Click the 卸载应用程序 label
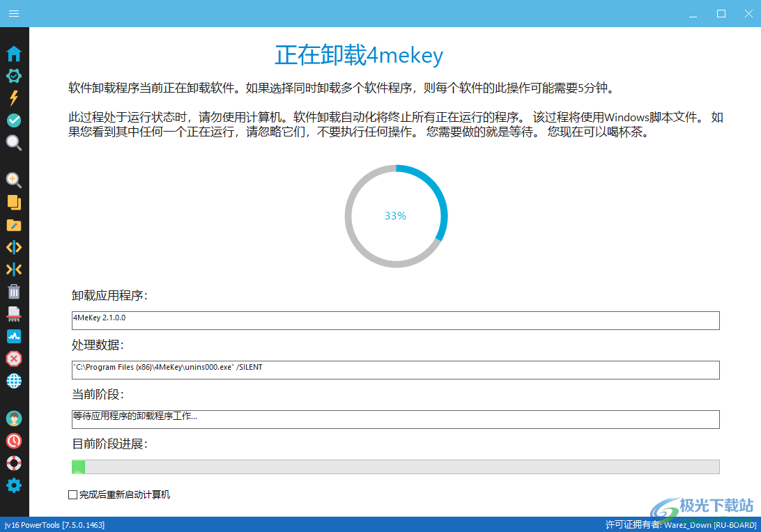Screen dimensions: 761x532 109,295
